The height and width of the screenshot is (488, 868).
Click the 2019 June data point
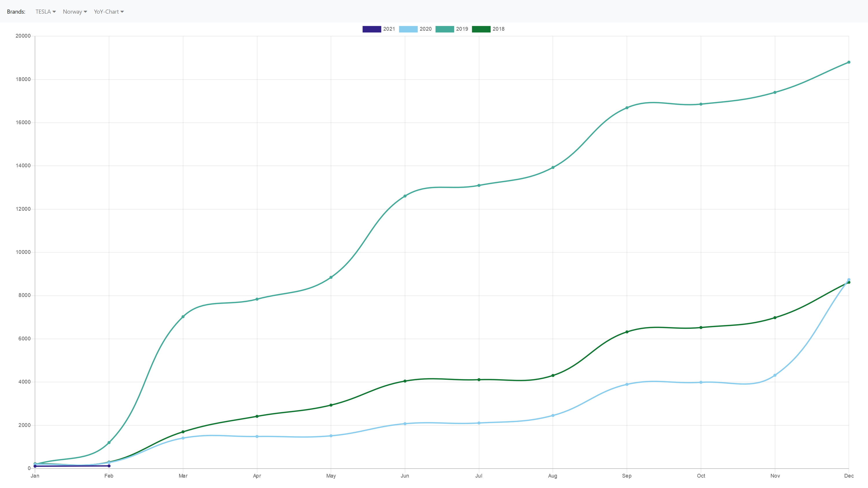[405, 196]
